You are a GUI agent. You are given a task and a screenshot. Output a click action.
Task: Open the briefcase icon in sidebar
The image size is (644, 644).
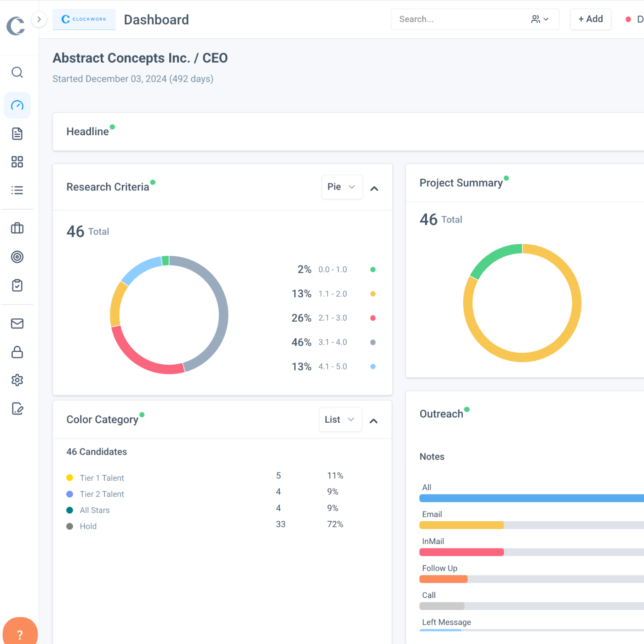17,228
